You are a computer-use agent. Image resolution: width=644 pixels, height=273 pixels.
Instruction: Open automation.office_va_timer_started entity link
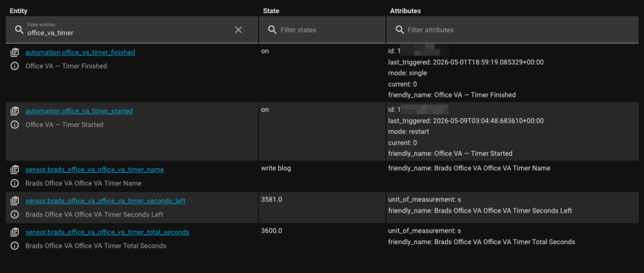(79, 111)
